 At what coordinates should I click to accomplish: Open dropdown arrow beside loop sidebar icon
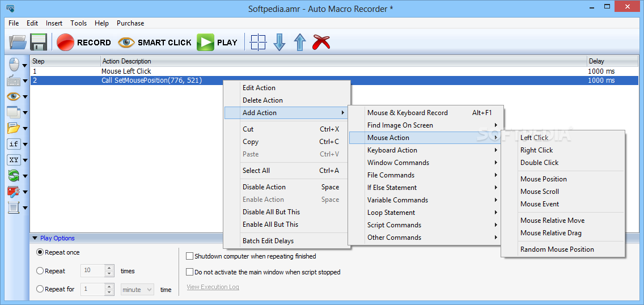point(25,176)
